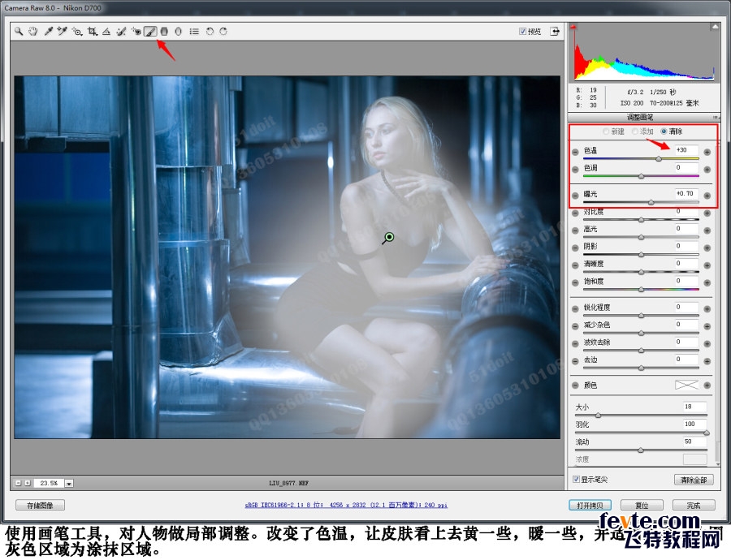This screenshot has width=731, height=560.
Task: Choose the 清除 mode option
Action: (x=664, y=132)
